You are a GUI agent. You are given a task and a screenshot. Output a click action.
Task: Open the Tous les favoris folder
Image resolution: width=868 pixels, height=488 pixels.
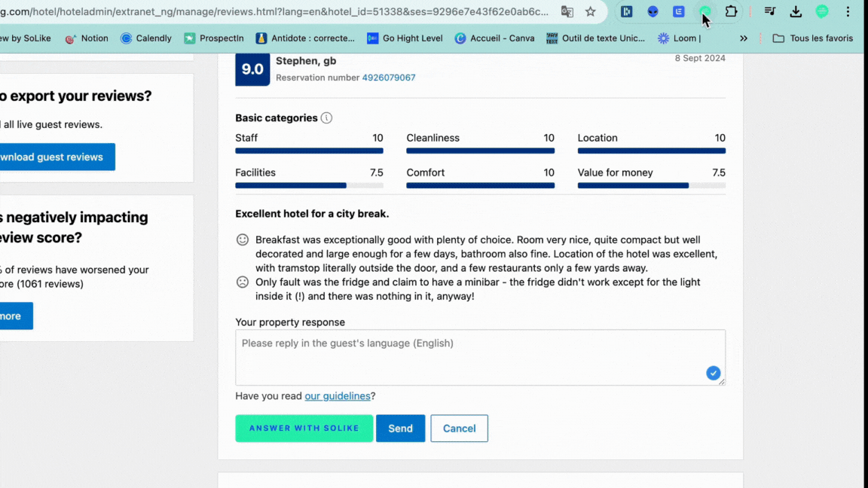[x=813, y=38]
